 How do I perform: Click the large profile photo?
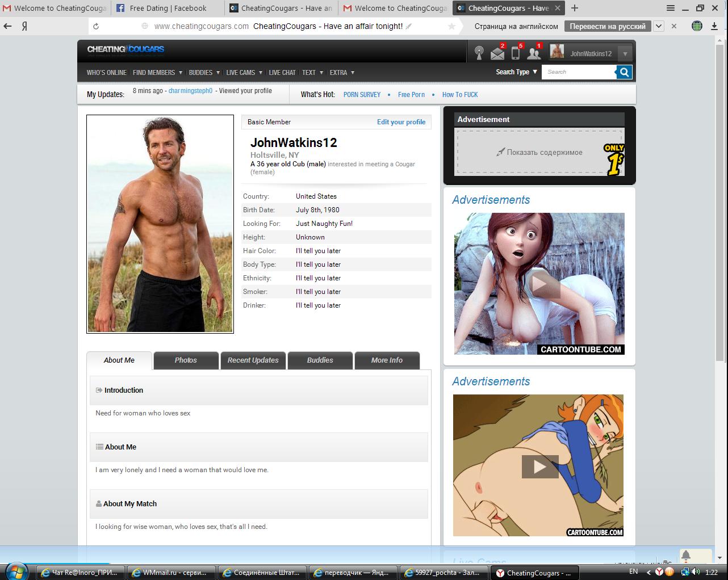160,224
